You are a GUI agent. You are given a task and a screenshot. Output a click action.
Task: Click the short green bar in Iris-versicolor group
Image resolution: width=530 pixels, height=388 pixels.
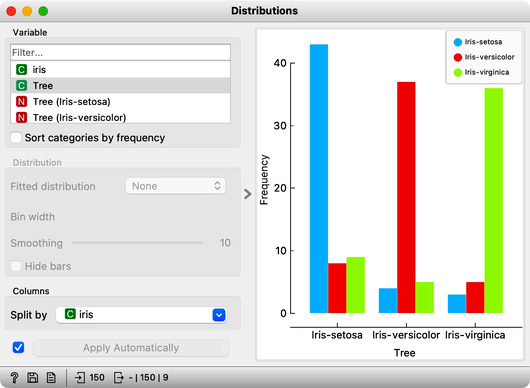click(425, 297)
